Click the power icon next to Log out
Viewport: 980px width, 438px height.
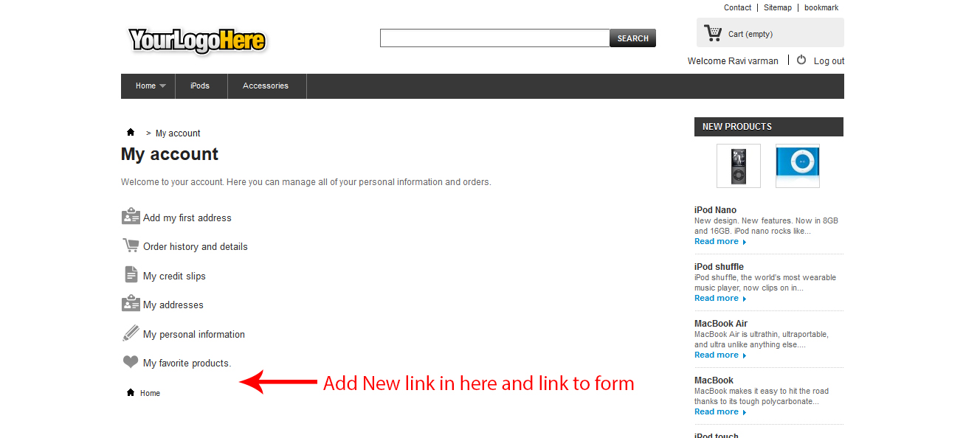click(x=801, y=60)
